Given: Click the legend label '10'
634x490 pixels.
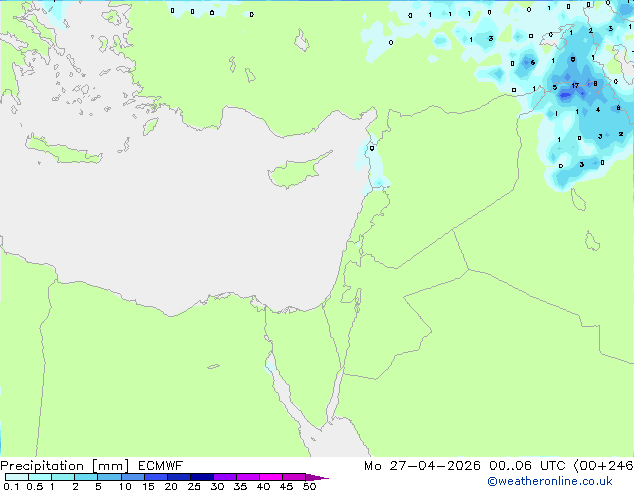Looking at the screenshot, I should [x=125, y=486].
